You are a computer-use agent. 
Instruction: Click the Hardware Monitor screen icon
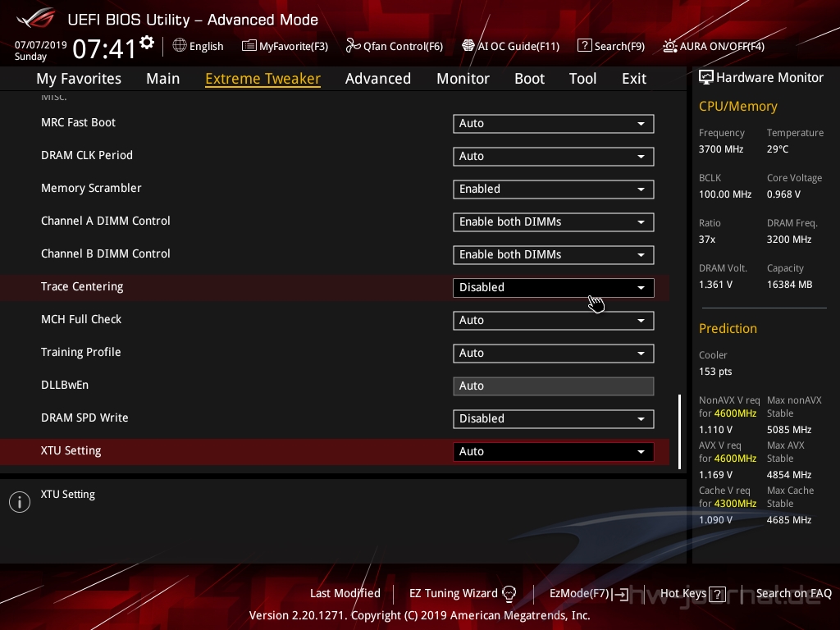click(x=706, y=78)
